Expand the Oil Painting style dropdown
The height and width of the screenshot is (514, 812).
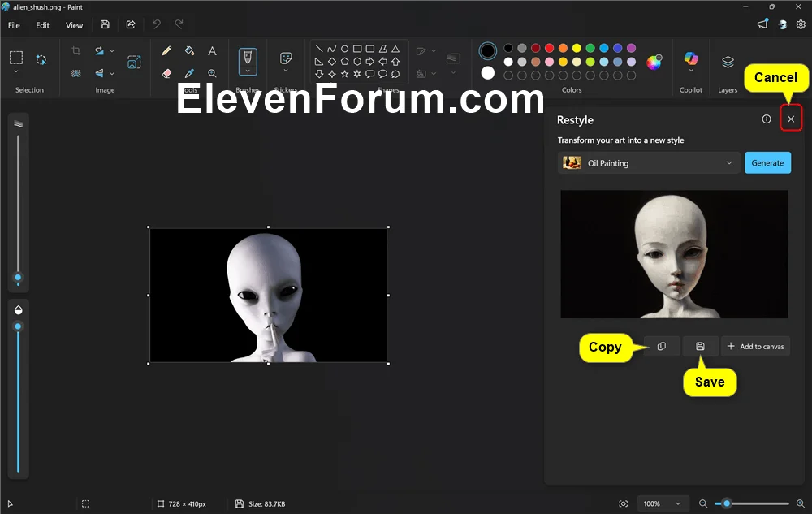pos(648,163)
